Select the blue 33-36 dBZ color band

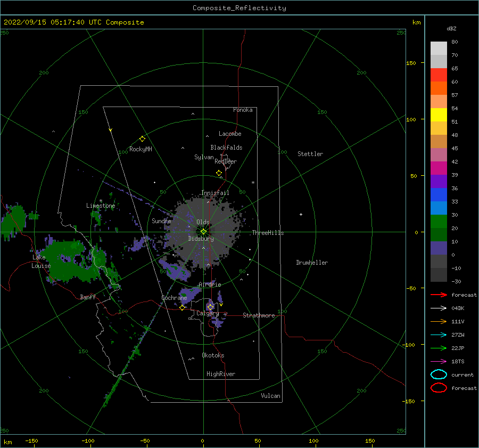pyautogui.click(x=439, y=195)
